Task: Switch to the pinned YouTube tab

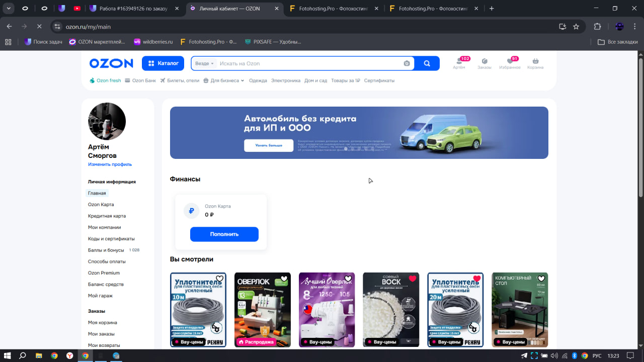Action: point(77,9)
